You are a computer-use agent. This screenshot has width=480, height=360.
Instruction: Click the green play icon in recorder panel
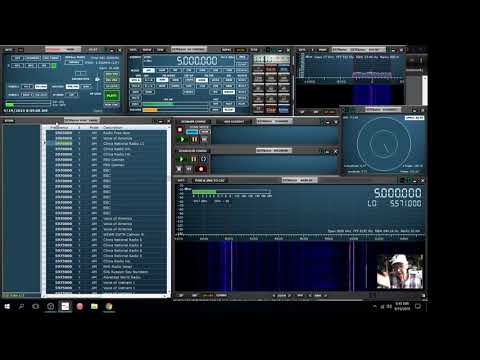point(181,159)
